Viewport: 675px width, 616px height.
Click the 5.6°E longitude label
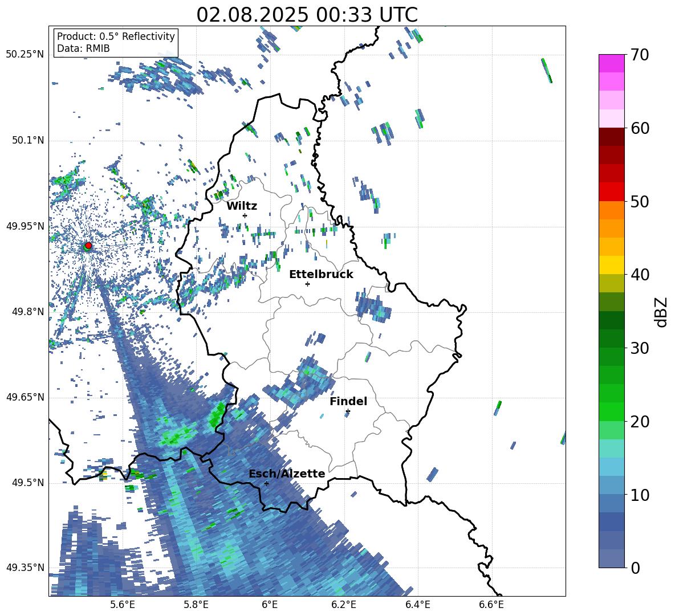click(123, 605)
